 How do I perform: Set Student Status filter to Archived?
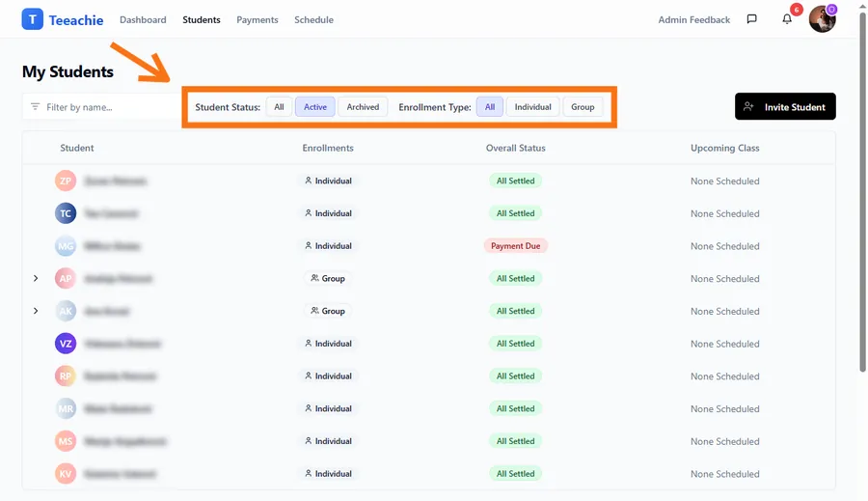[363, 107]
